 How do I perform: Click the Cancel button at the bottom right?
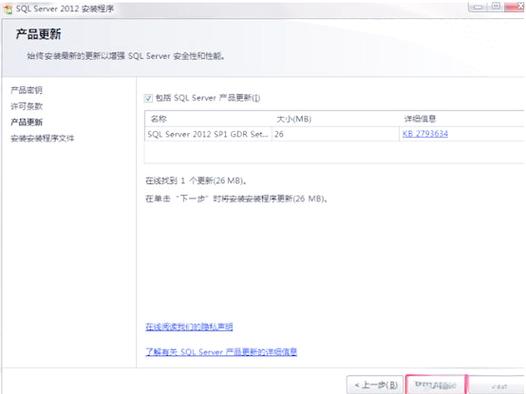[498, 386]
